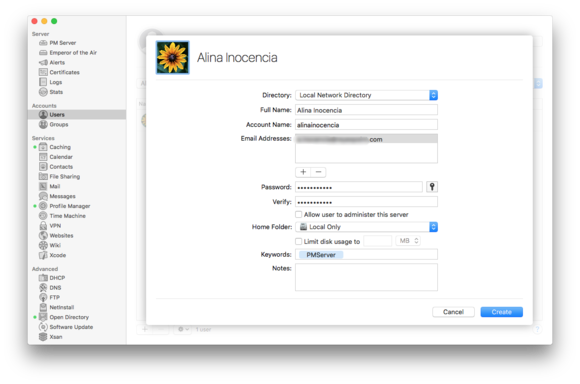The height and width of the screenshot is (384, 580).
Task: Open the Alerts megaphone icon
Action: (x=43, y=62)
